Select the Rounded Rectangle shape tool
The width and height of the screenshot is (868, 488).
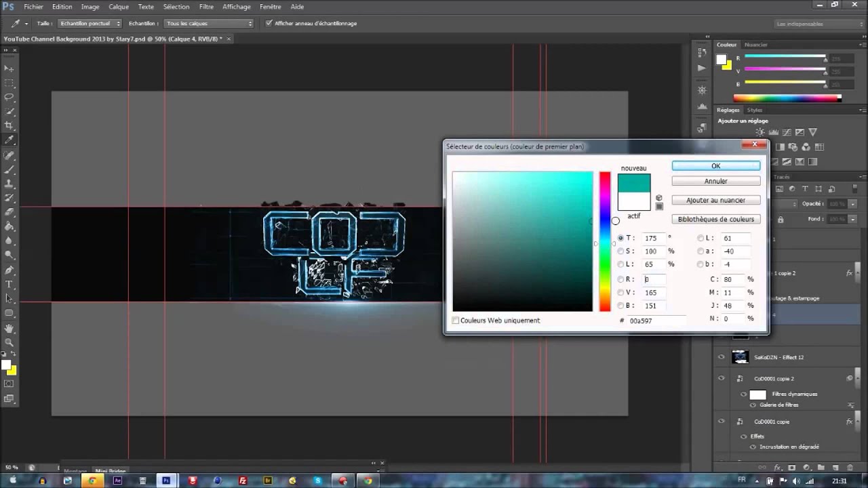[x=9, y=312]
